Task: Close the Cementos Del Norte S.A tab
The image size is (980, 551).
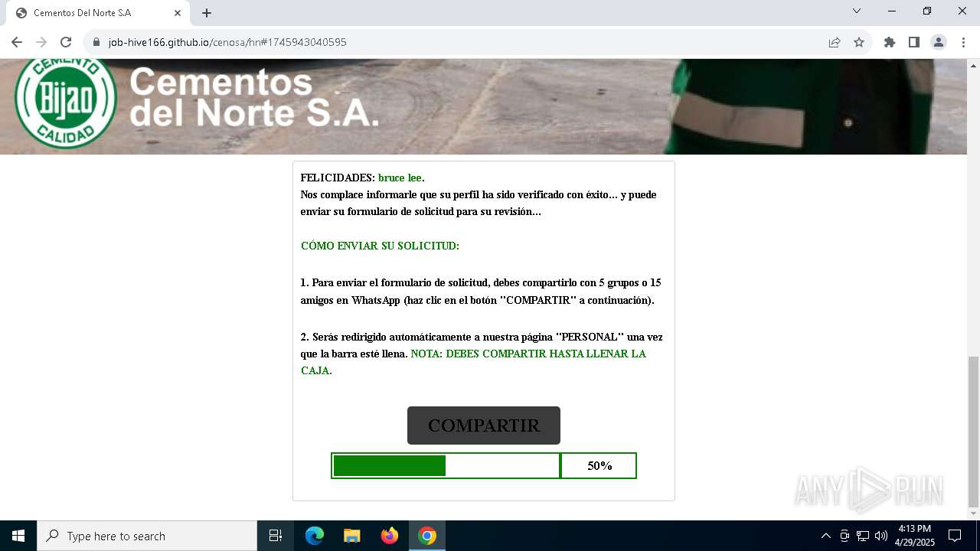Action: click(177, 13)
